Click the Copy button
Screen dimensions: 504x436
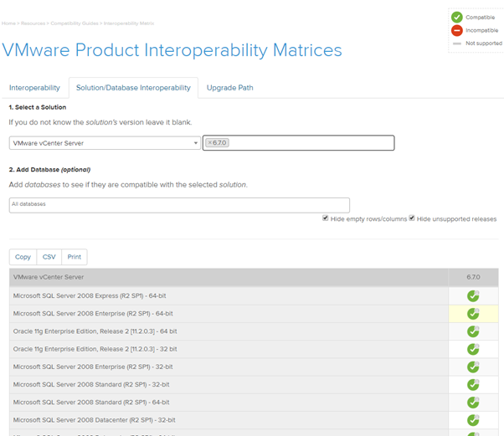23,257
